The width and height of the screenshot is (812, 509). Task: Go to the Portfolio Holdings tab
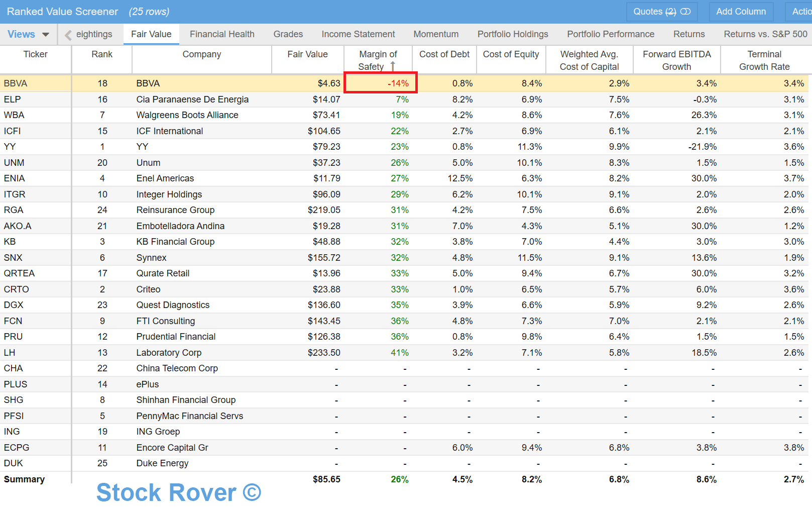(x=513, y=34)
